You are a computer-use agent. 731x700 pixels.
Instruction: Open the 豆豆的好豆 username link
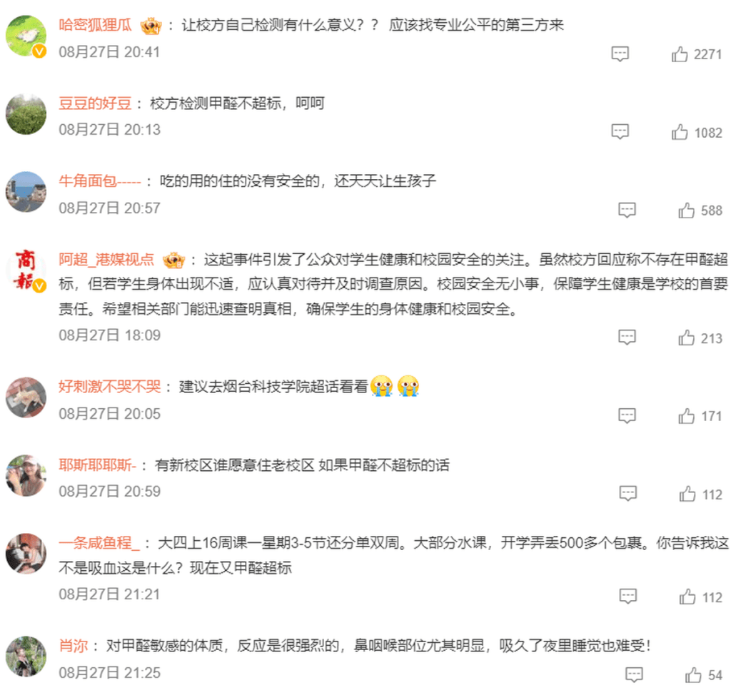(95, 103)
